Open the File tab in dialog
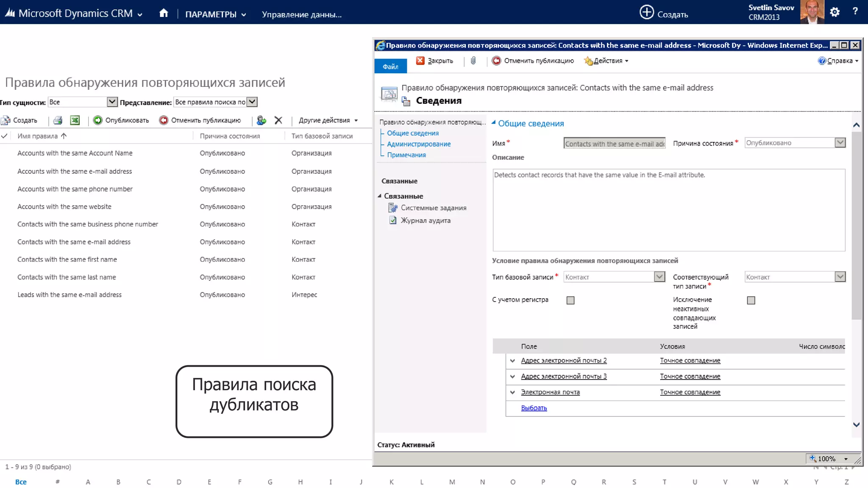The image size is (868, 488). click(390, 66)
